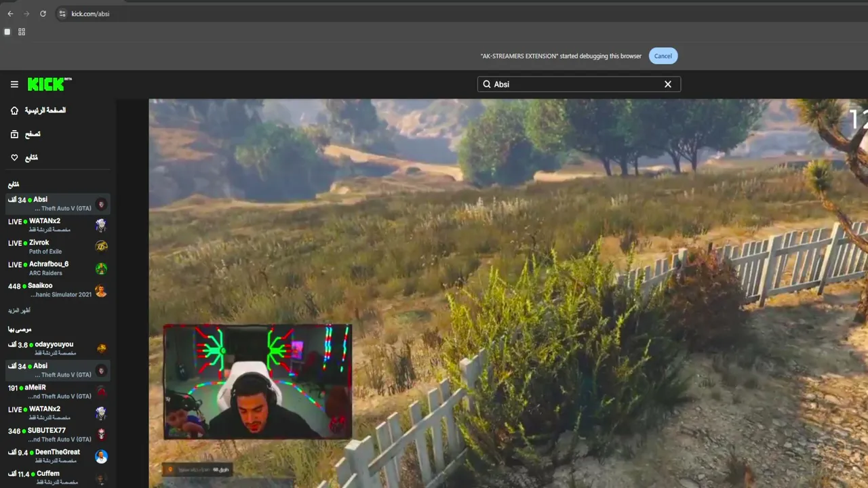Open WATANx2's avatar in the Following list
The width and height of the screenshot is (868, 488).
(101, 225)
